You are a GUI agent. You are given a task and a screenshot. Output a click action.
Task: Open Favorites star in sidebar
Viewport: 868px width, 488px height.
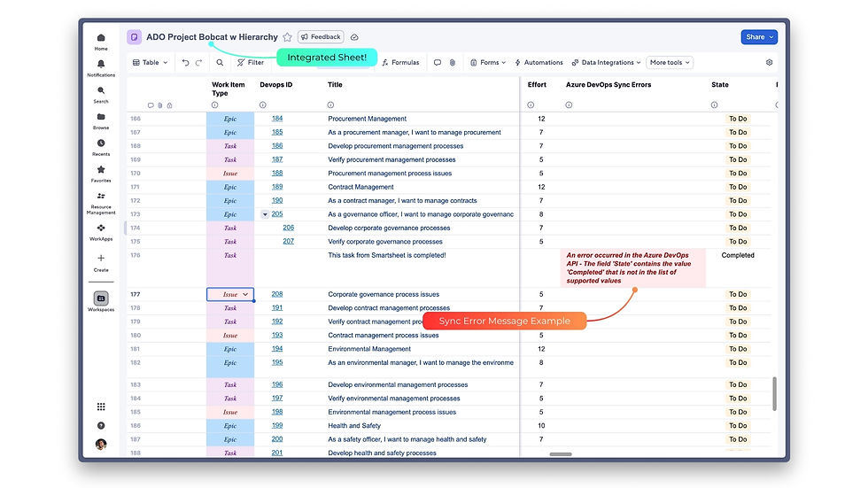click(101, 174)
